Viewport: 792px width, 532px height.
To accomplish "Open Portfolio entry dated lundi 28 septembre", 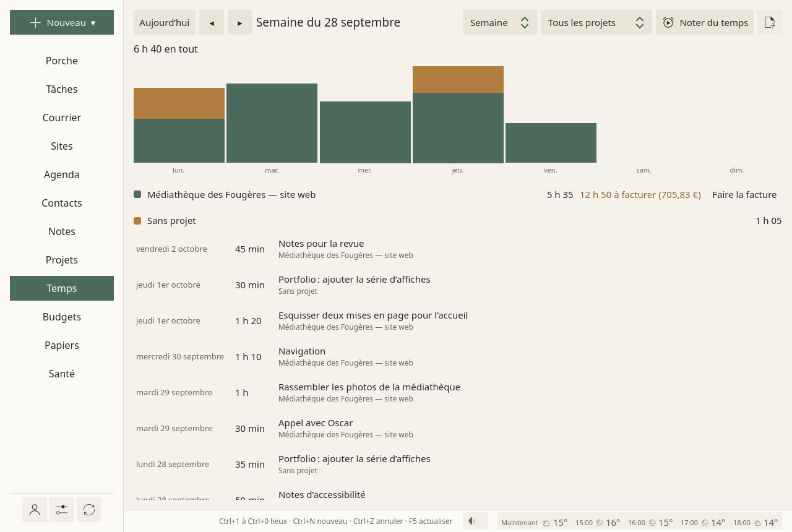I will coord(458,464).
